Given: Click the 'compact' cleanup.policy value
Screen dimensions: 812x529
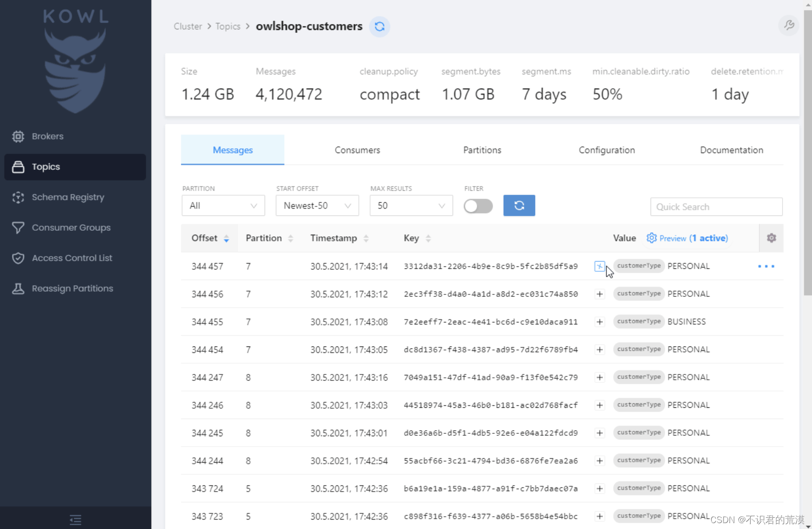Looking at the screenshot, I should (390, 94).
